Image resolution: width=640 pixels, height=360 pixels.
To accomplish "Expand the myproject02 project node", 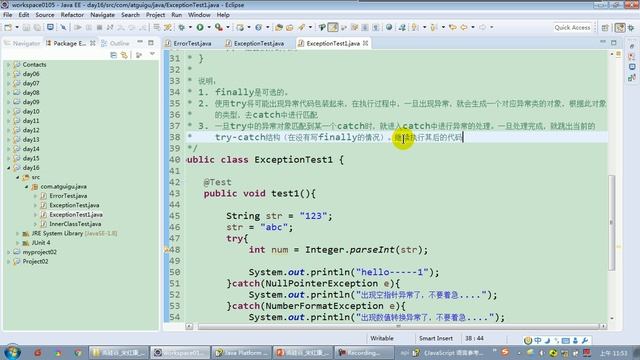I will coord(9,252).
